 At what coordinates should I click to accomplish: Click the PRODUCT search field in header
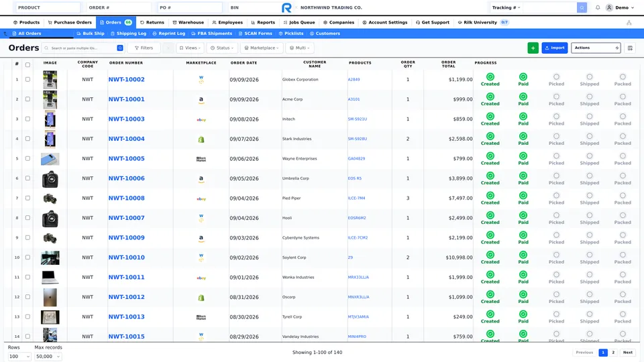tap(48, 7)
